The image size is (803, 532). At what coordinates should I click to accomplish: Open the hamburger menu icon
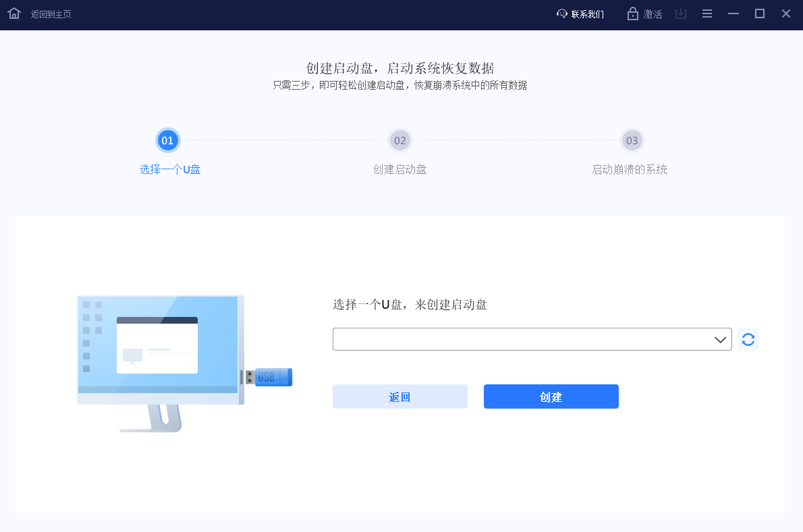pos(707,13)
